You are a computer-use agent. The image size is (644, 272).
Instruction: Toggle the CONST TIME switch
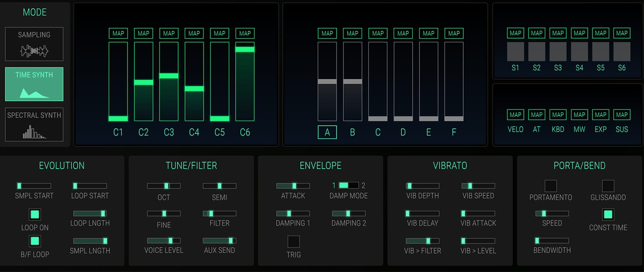point(608,215)
